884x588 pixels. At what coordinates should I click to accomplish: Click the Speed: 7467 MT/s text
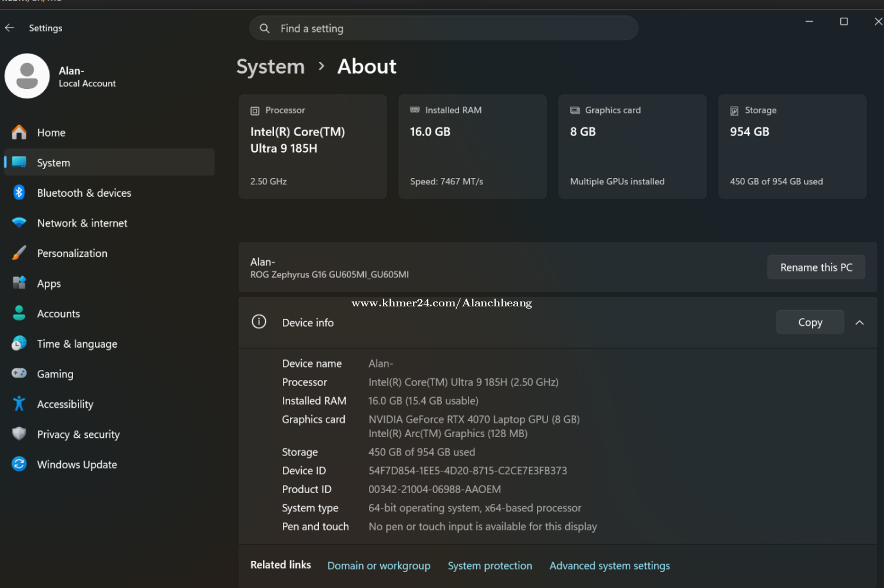[x=447, y=181]
